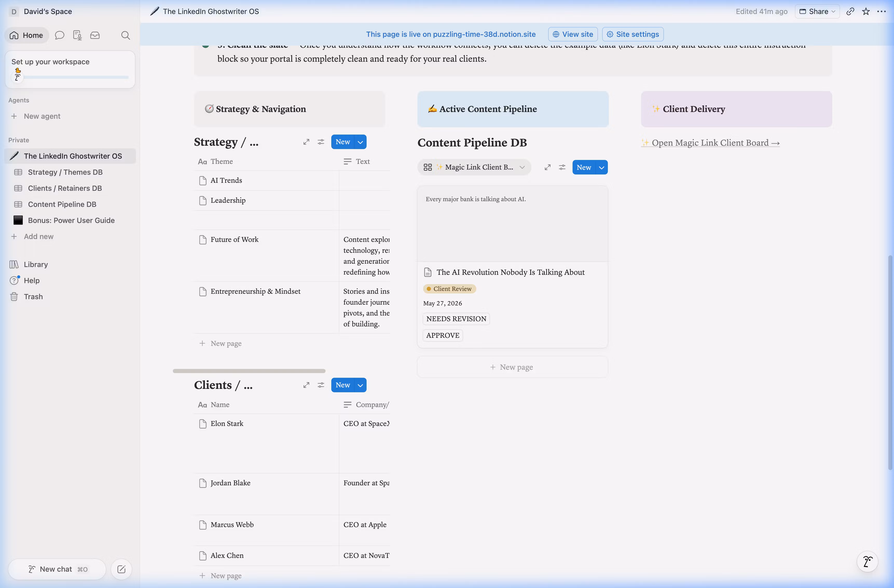Click the AI Trends page icon
This screenshot has width=894, height=588.
click(x=203, y=181)
